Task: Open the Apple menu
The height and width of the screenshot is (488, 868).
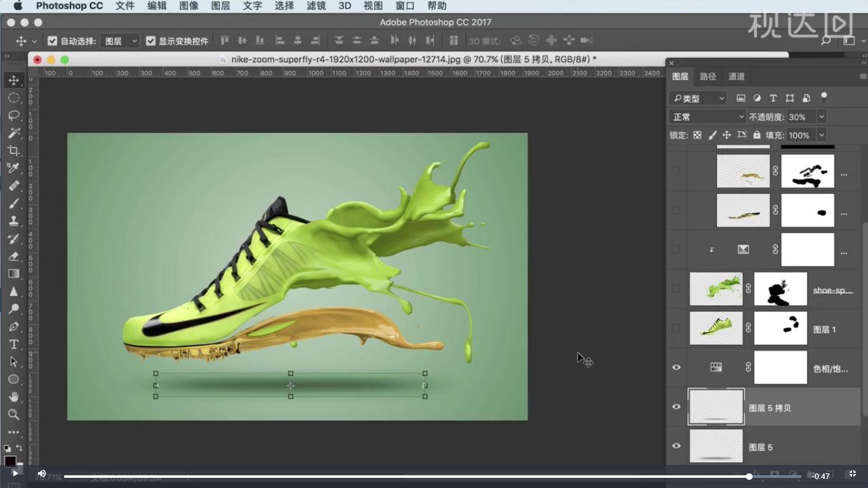Action: tap(18, 6)
